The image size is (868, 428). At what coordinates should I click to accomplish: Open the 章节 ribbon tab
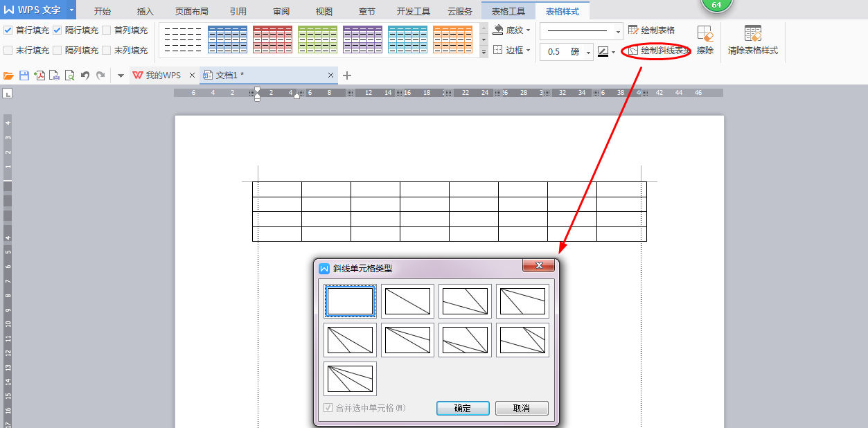point(367,11)
